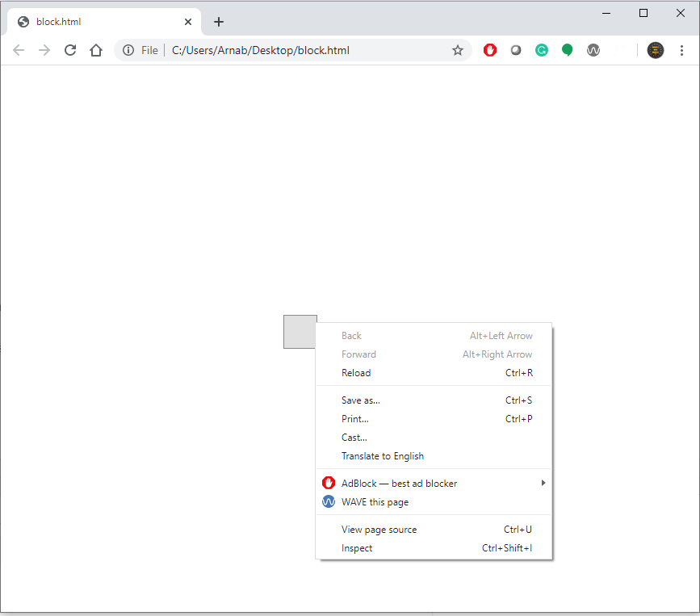Open the gray circular extension icon
This screenshot has width=700, height=616.
click(516, 50)
